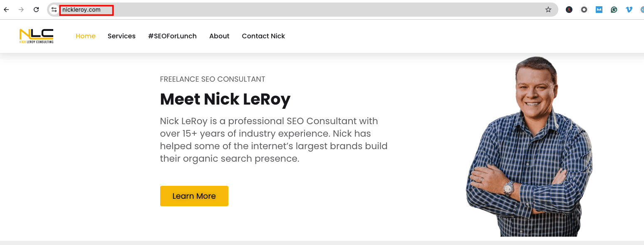Image resolution: width=644 pixels, height=245 pixels.
Task: Open the partially visible rightmost extension icon
Action: tap(642, 10)
